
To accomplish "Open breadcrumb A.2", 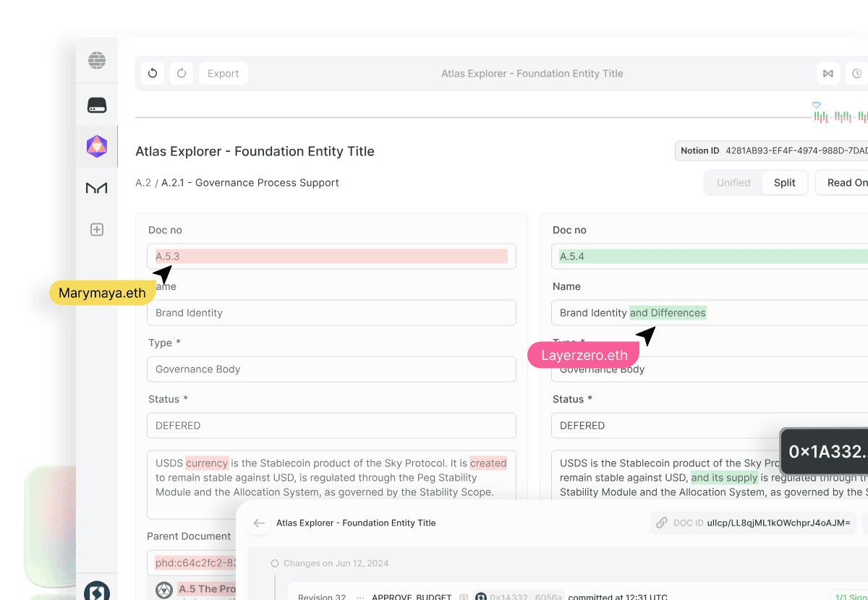I will (x=143, y=182).
